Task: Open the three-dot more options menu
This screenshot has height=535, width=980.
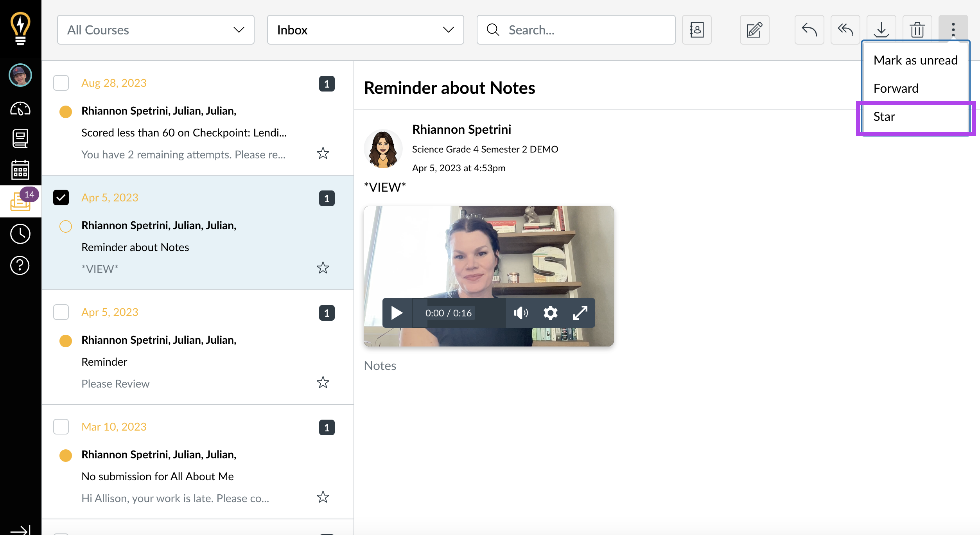Action: pyautogui.click(x=953, y=30)
